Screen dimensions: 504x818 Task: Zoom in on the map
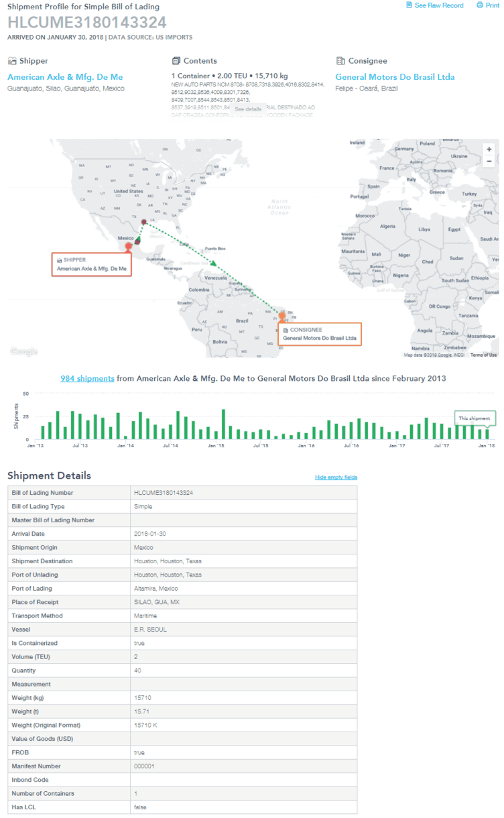[489, 149]
